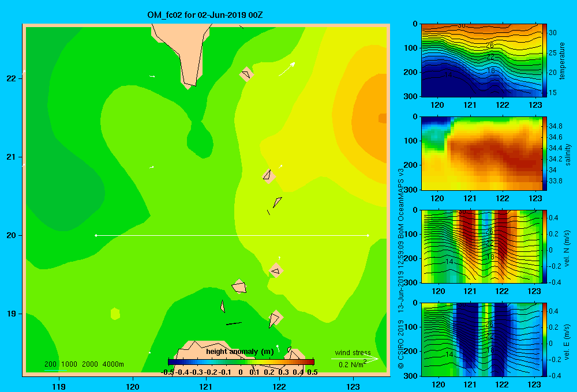
Task: Open the northward velocity section plot
Action: [x=481, y=246]
